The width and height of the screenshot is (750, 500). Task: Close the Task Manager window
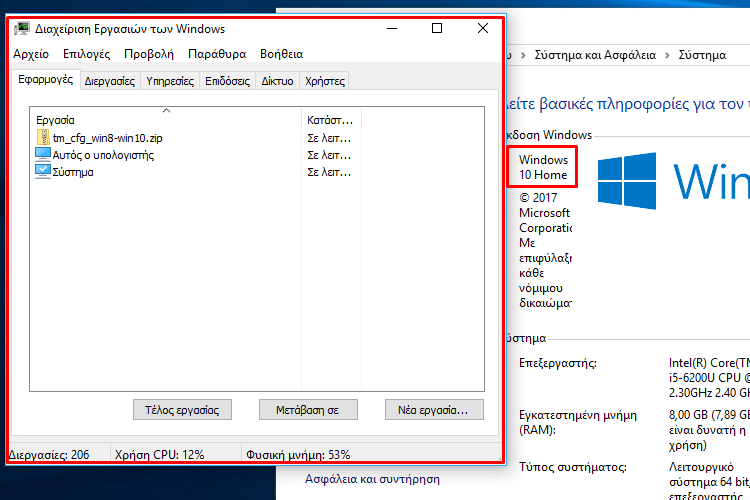(483, 28)
